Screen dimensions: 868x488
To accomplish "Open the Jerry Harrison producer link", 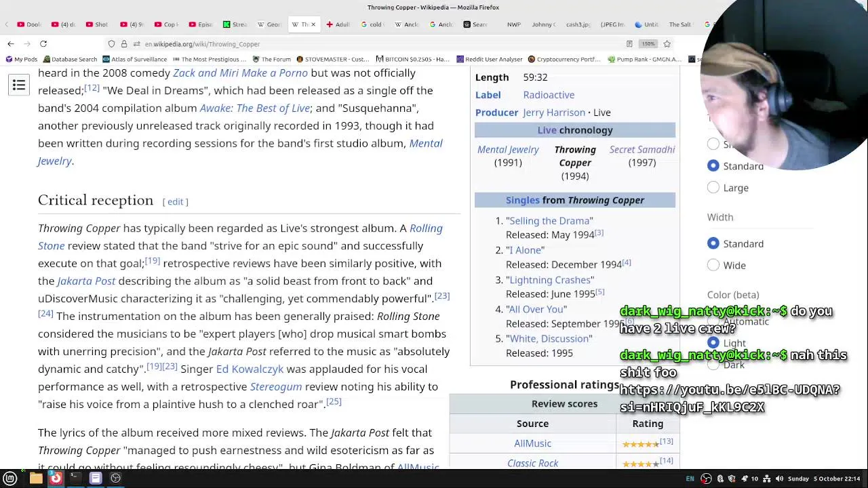I will coord(554,113).
